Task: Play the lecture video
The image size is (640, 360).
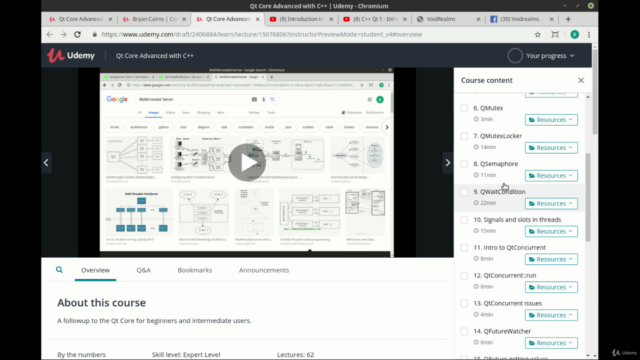Action: 247,162
